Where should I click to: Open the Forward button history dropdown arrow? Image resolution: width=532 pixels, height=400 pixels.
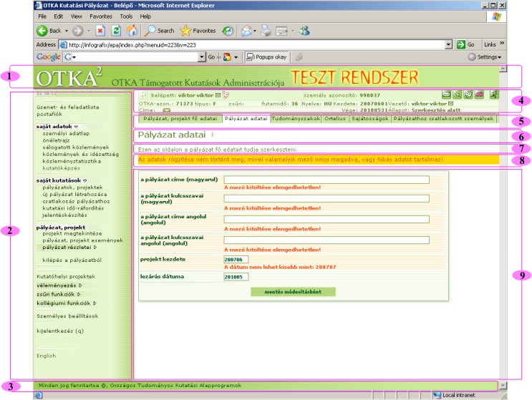89,31
